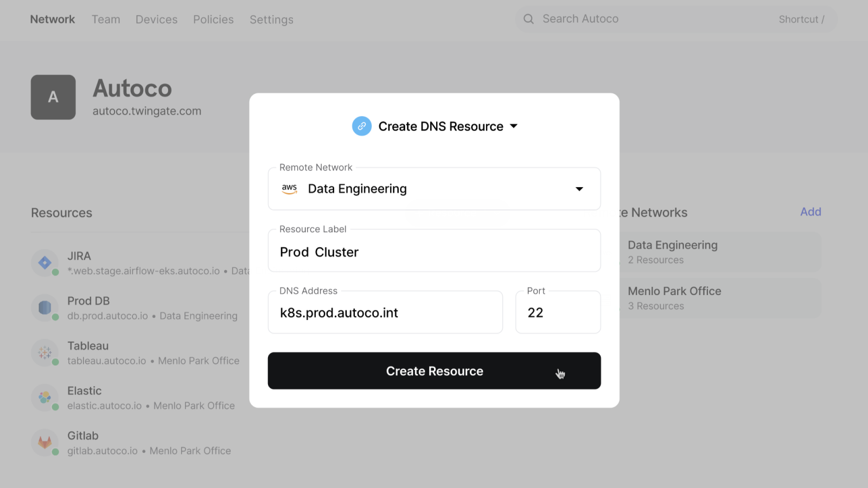The width and height of the screenshot is (868, 488).
Task: Click the Prod DB database icon
Action: [45, 308]
